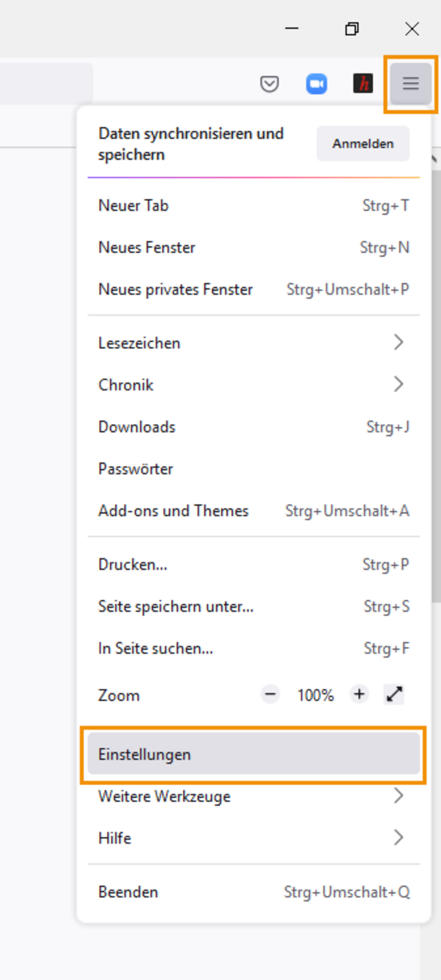Increase zoom with the plus button
Screen dimensions: 441x980
(359, 694)
